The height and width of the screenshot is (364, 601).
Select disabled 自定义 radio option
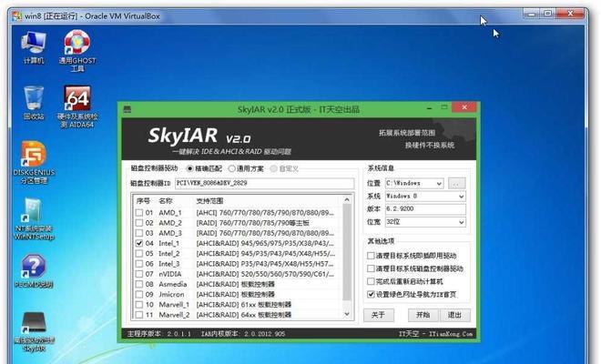(284, 168)
